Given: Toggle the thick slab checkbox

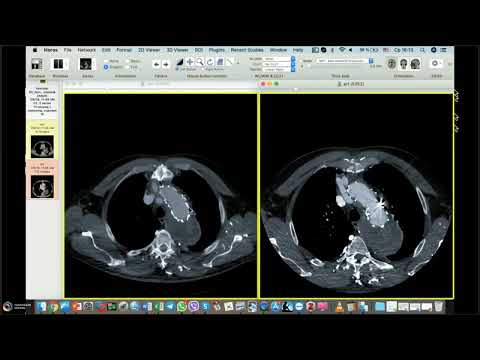Looking at the screenshot, I should tap(301, 61).
